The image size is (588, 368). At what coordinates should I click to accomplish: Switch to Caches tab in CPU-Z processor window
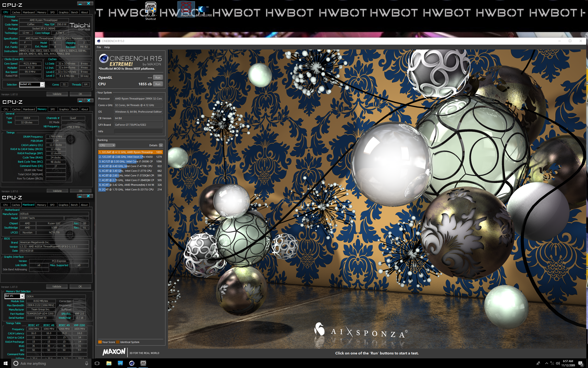[16, 12]
